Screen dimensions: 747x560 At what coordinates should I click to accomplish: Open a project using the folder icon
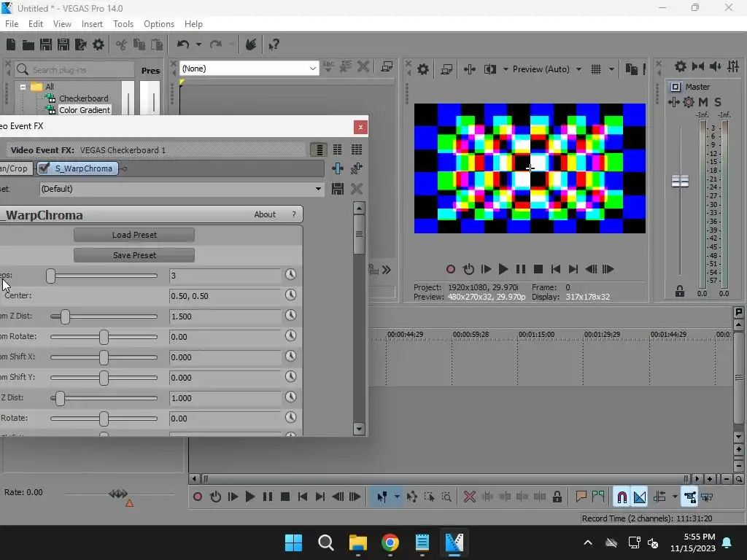coord(28,44)
